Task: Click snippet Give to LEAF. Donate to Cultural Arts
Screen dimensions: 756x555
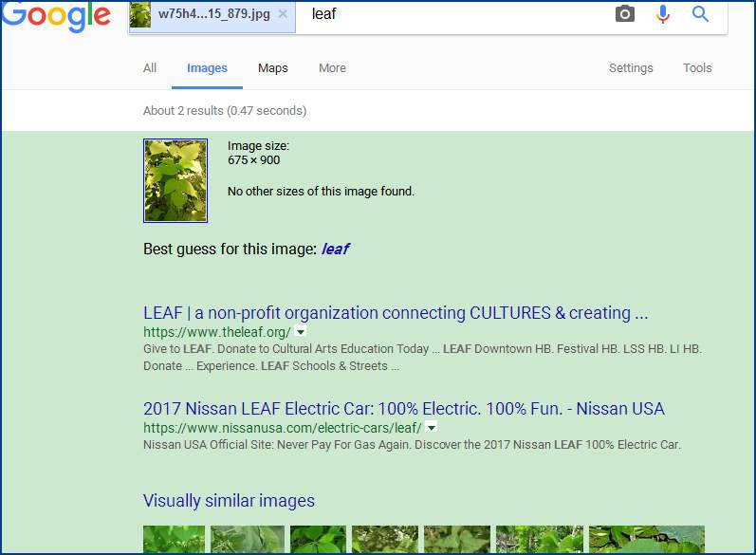Action: tap(422, 358)
